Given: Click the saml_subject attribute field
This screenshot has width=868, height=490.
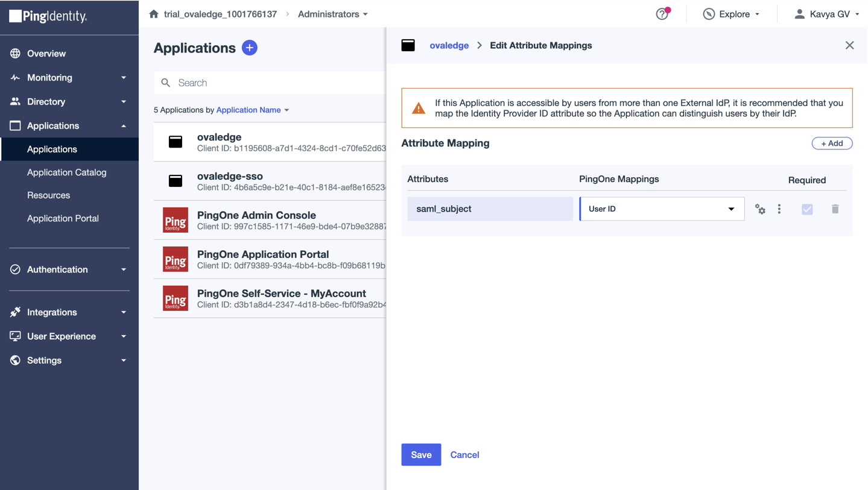Looking at the screenshot, I should [x=490, y=209].
